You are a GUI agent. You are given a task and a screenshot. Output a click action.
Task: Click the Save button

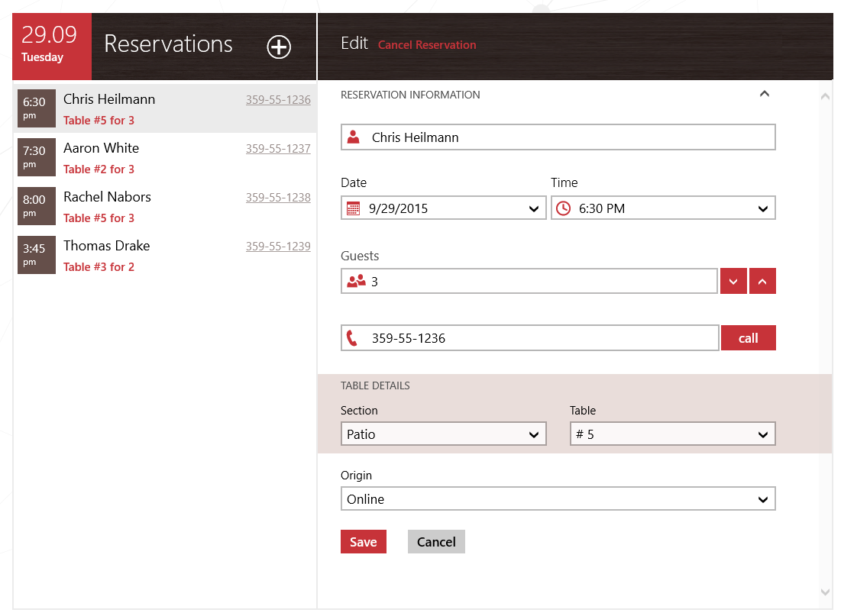pyautogui.click(x=363, y=541)
